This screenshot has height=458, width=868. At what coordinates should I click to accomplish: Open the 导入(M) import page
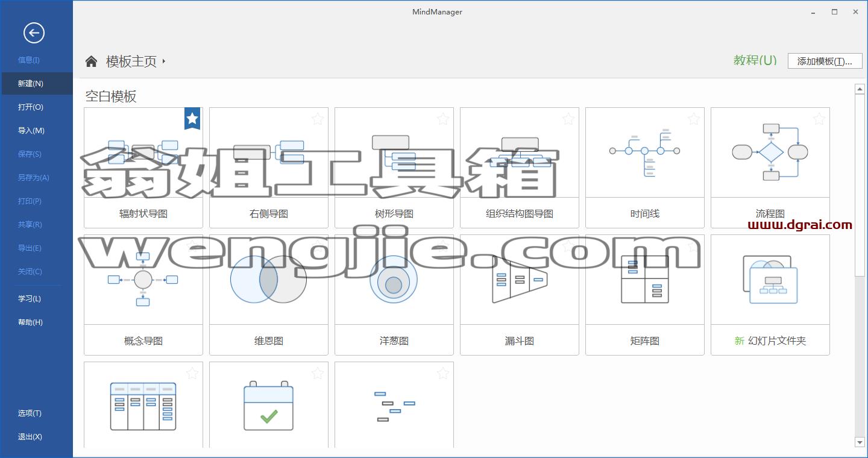click(36, 130)
